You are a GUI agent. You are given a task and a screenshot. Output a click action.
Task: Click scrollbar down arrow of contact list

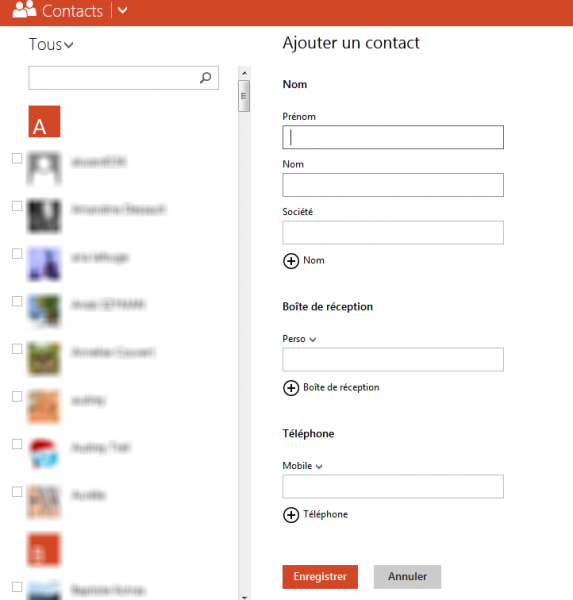point(244,597)
